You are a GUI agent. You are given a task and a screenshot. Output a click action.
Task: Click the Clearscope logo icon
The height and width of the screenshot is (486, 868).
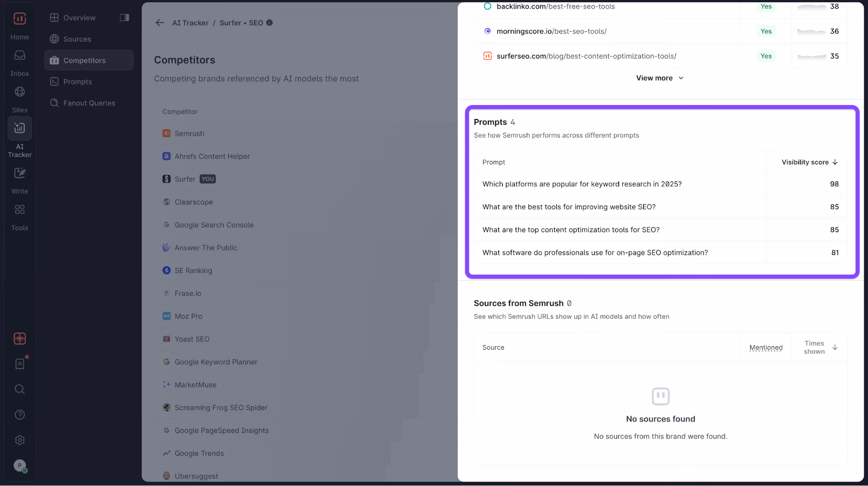coord(166,202)
